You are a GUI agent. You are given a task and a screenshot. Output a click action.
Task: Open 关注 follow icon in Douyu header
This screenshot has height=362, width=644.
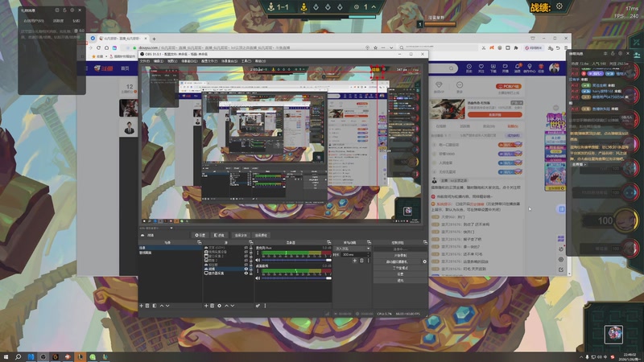click(481, 68)
